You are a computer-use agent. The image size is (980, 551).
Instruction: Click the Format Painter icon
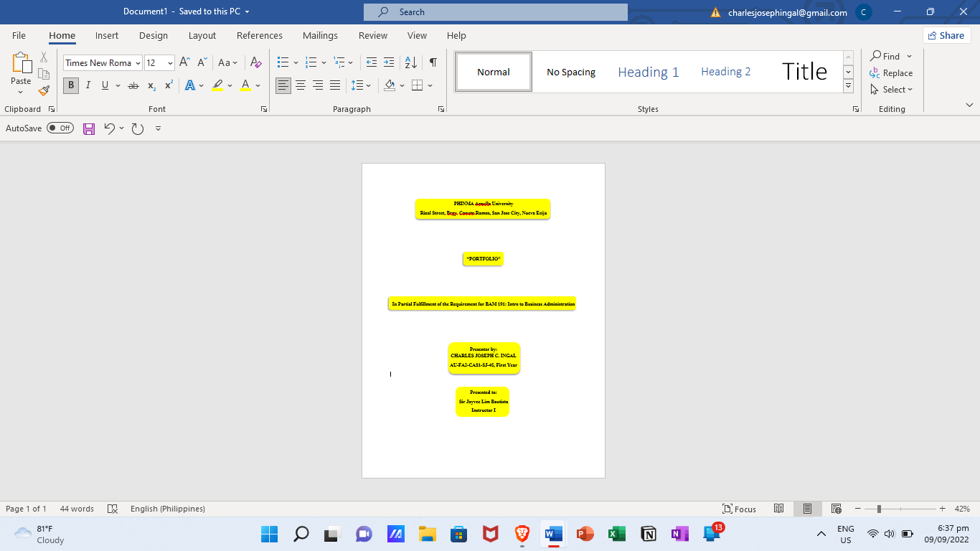coord(44,91)
